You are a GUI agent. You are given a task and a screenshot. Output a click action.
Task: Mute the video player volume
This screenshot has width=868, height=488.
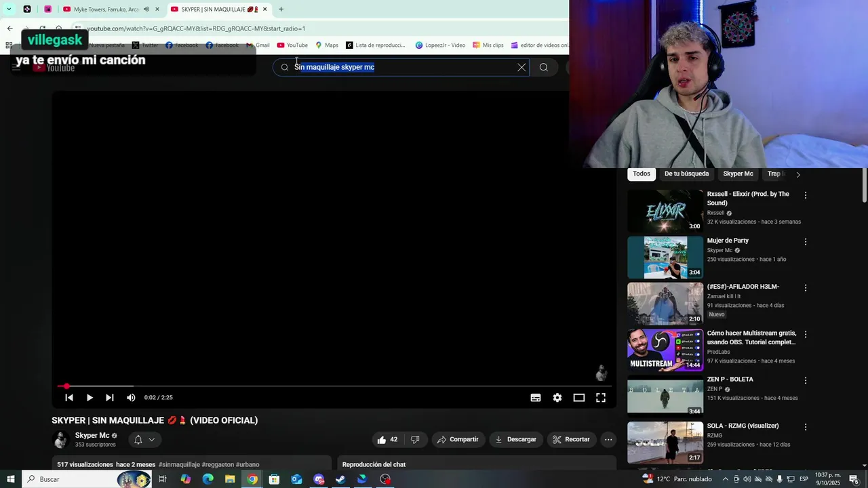pyautogui.click(x=131, y=398)
